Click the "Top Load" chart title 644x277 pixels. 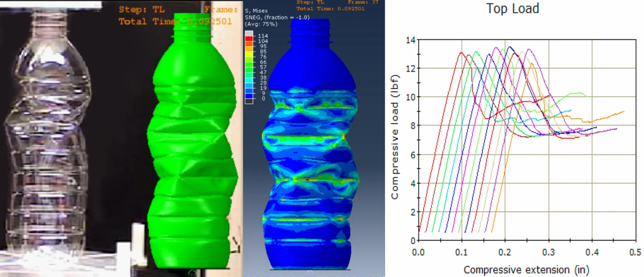[x=513, y=8]
